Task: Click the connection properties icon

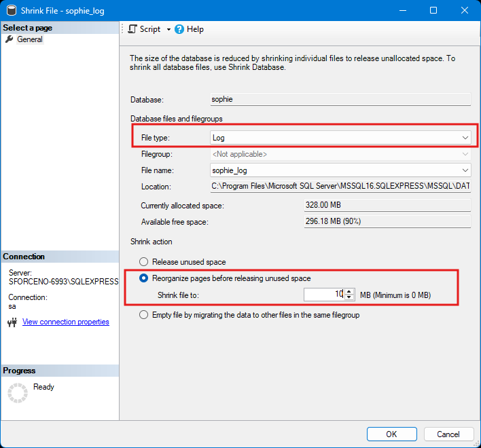Action: click(12, 322)
